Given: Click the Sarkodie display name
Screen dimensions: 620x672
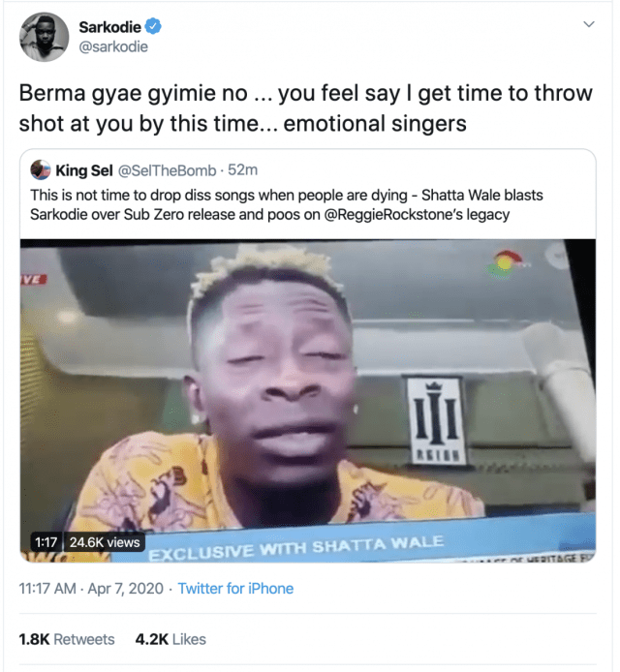Looking at the screenshot, I should click(x=108, y=27).
